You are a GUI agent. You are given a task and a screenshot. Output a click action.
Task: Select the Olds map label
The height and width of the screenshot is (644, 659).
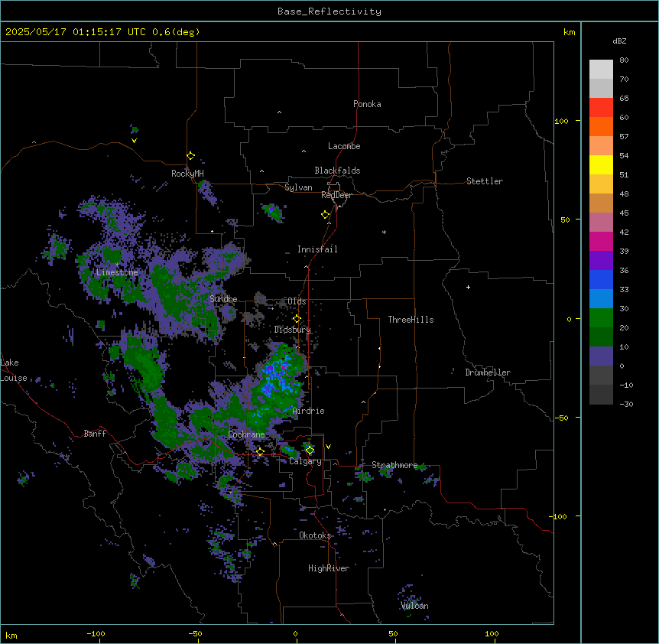tap(297, 301)
